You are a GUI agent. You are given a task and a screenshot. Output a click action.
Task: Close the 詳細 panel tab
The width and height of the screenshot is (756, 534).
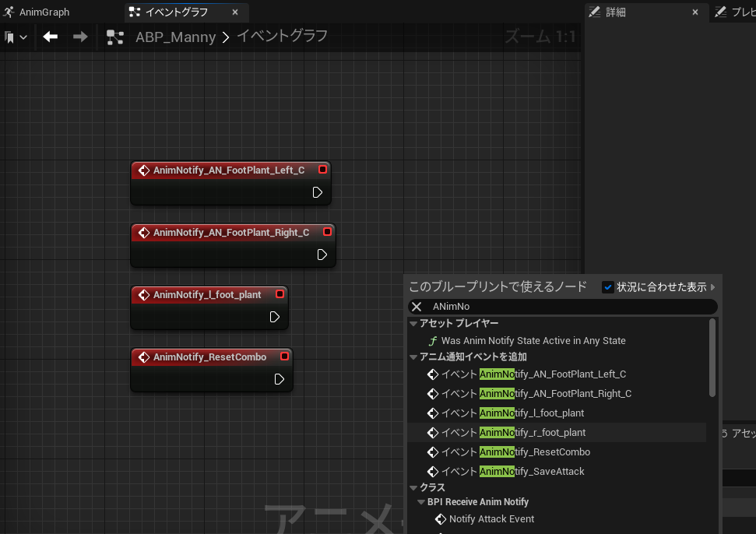point(695,12)
